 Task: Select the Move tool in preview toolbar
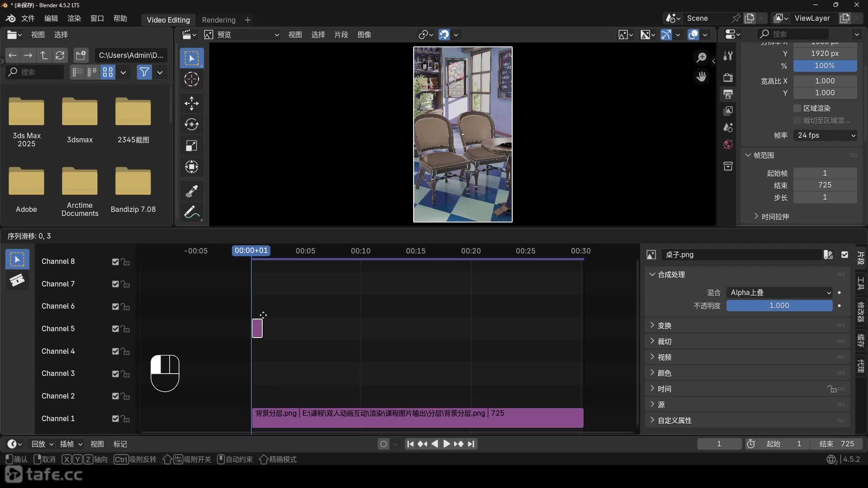(191, 103)
